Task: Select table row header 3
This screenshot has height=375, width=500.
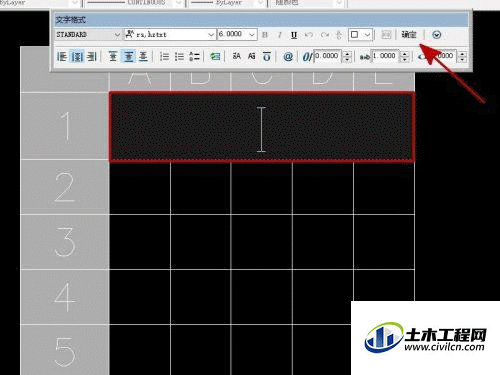Action: coord(65,242)
